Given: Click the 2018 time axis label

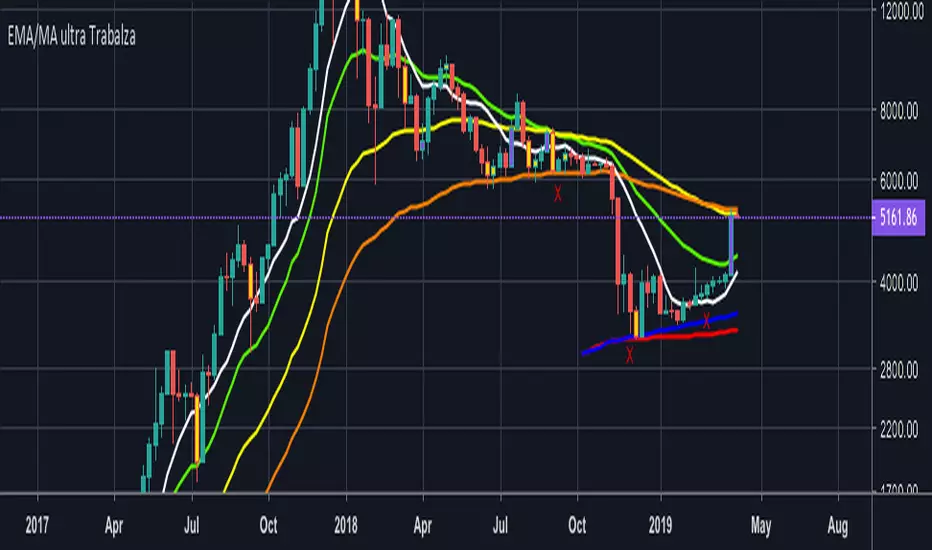Looking at the screenshot, I should coord(346,525).
